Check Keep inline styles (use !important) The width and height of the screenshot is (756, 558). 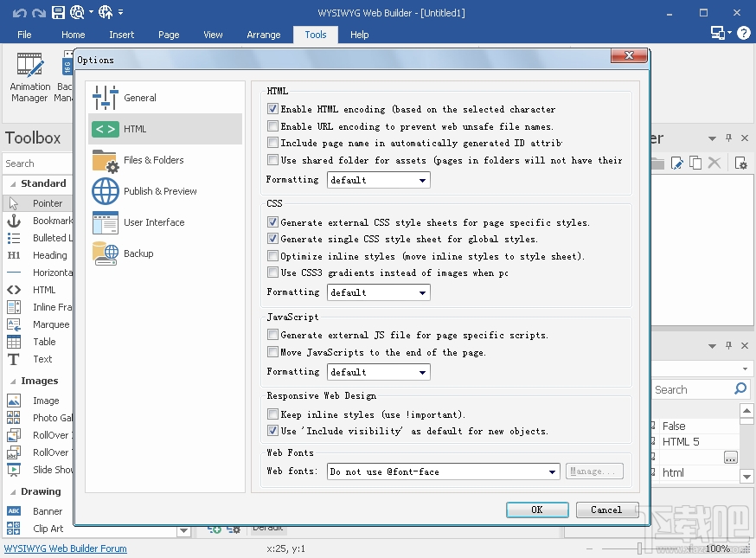click(x=273, y=414)
